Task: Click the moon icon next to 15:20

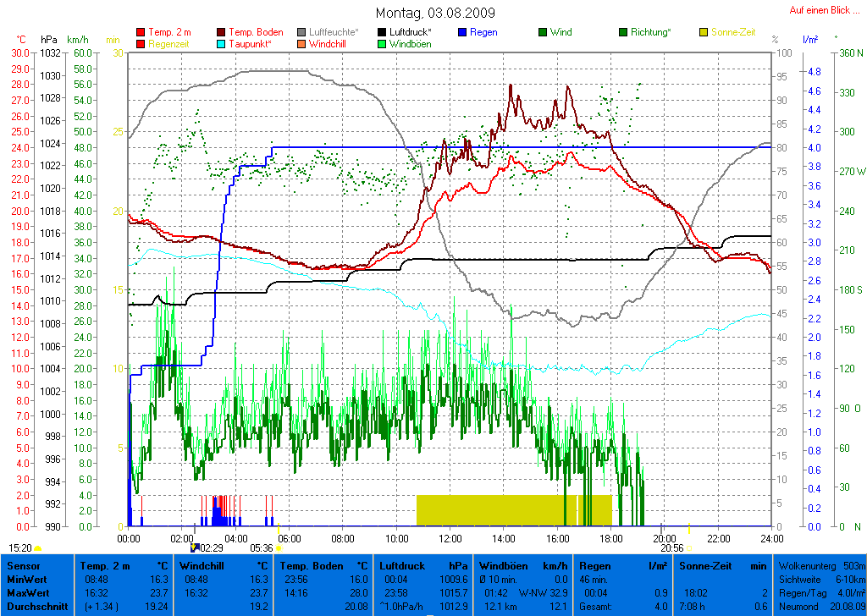Action: pos(38,548)
